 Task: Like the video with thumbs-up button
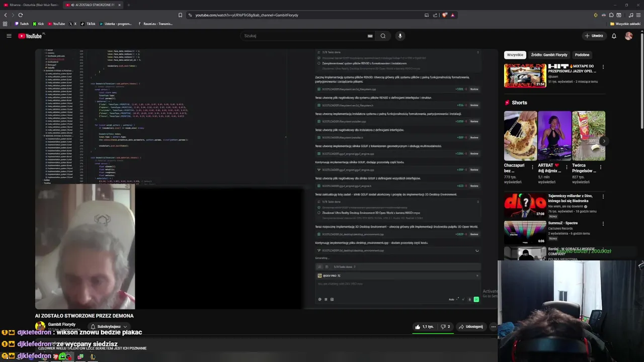[424, 327]
